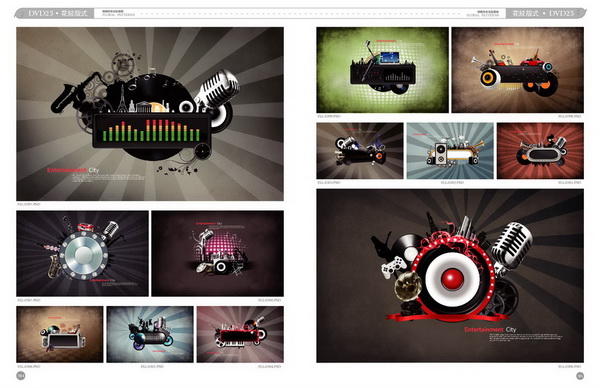Select the pink dotted microphone thumbnail

click(217, 253)
